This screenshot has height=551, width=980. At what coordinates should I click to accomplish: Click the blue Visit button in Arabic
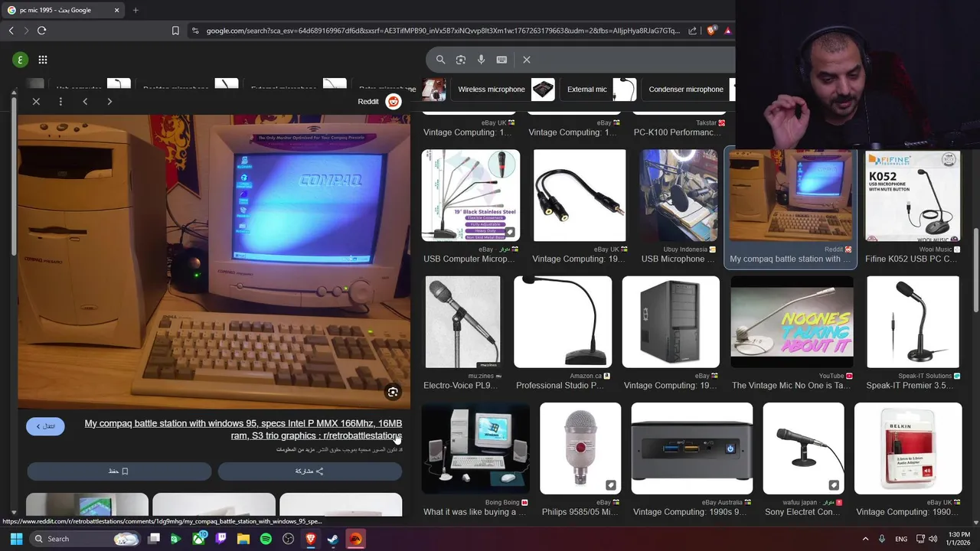coord(45,426)
